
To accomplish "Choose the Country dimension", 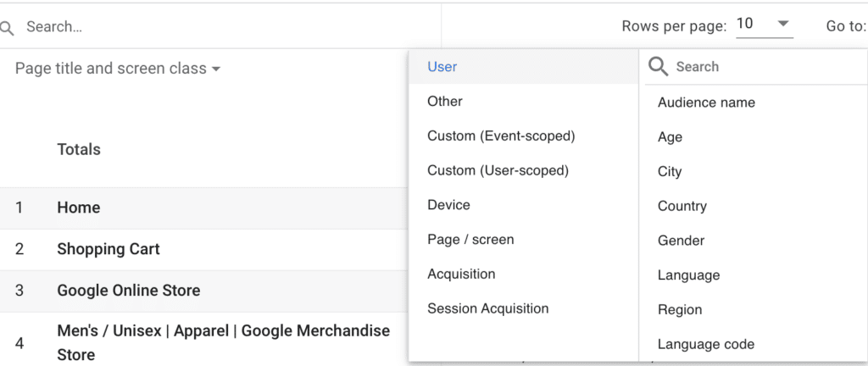I will (x=682, y=207).
